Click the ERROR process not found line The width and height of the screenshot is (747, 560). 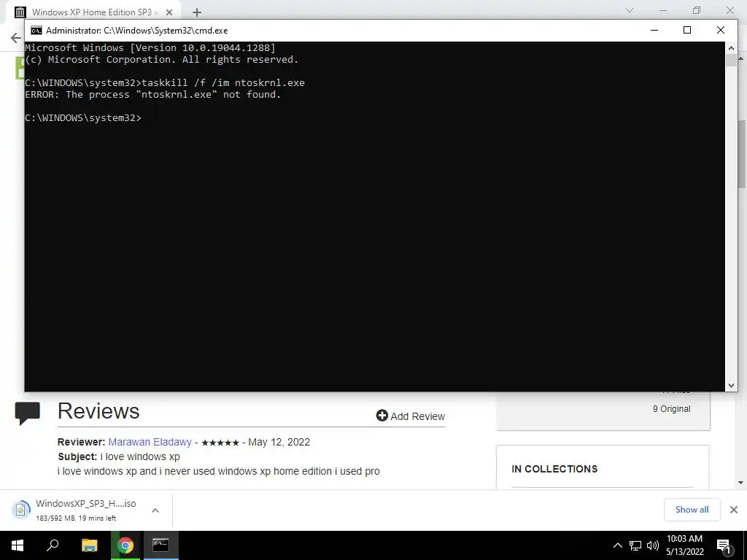pos(153,94)
